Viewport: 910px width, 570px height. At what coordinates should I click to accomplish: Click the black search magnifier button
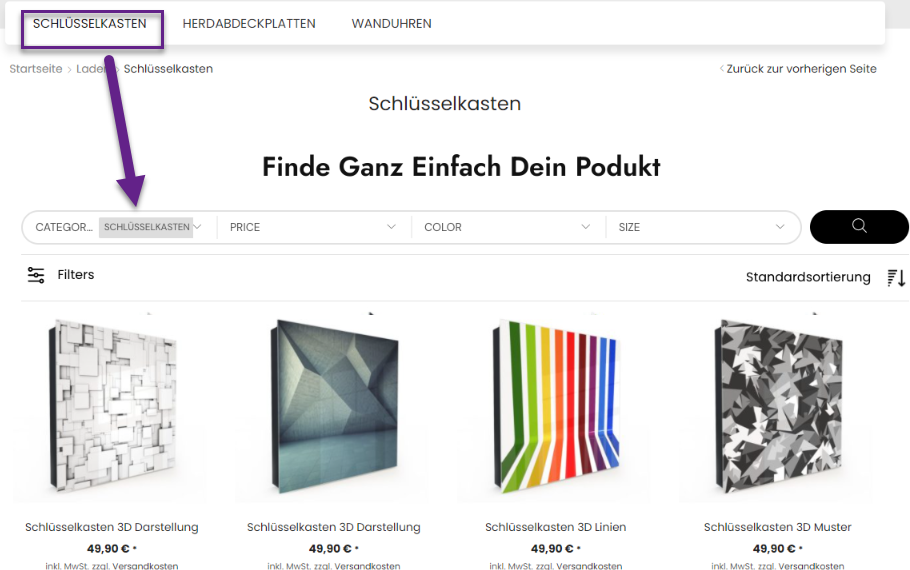point(859,227)
